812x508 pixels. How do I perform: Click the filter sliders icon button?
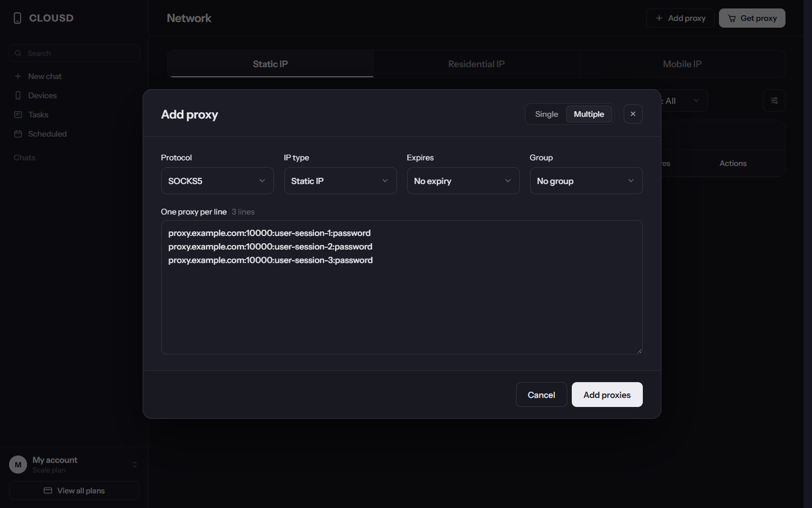(x=774, y=100)
